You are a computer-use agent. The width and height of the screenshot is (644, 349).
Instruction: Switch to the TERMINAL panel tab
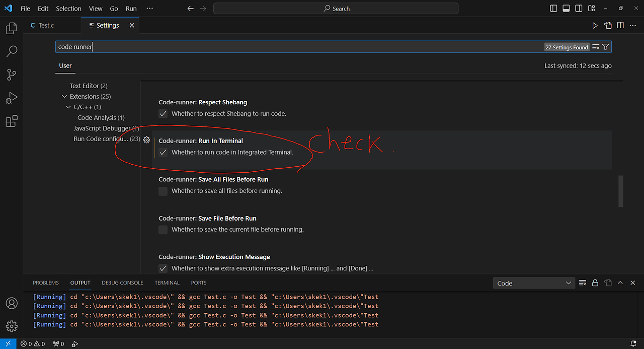[x=167, y=283]
